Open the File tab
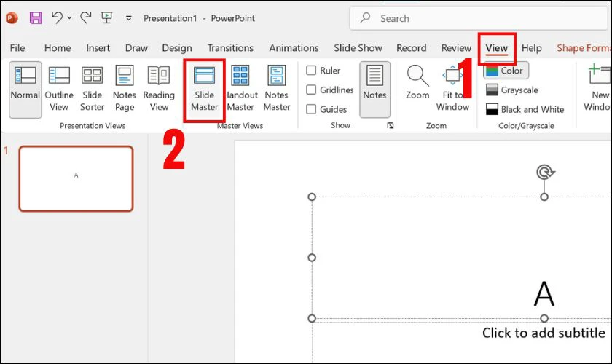The width and height of the screenshot is (612, 364). point(17,47)
